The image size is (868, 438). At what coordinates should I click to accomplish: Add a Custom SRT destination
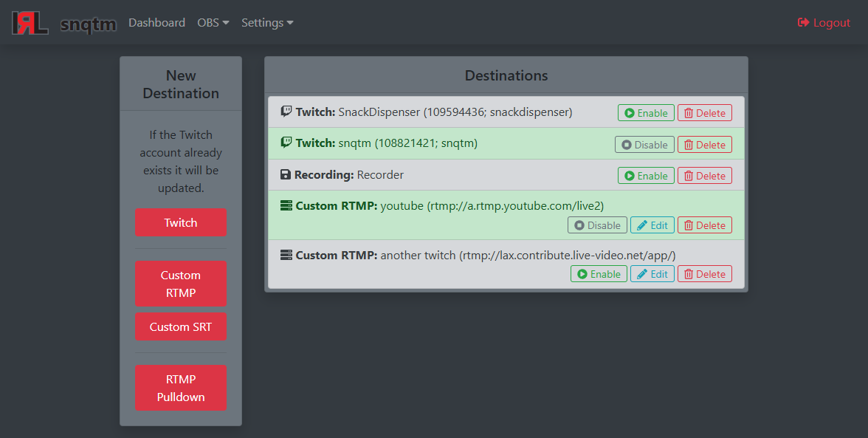pos(180,326)
